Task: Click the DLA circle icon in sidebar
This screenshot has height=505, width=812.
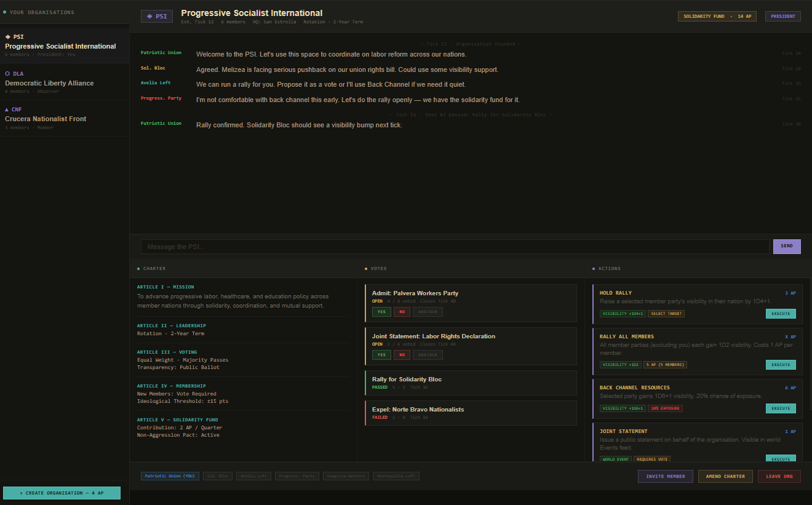Action: [7, 74]
